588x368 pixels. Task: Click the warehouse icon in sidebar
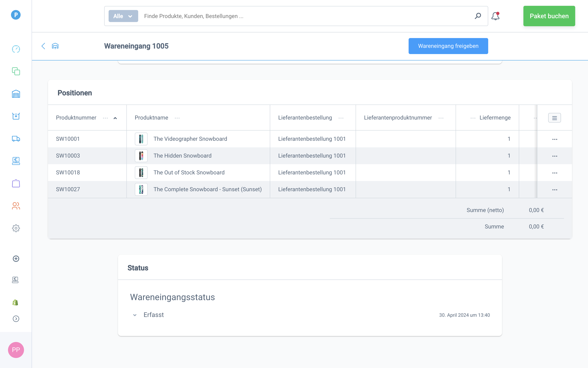[16, 94]
